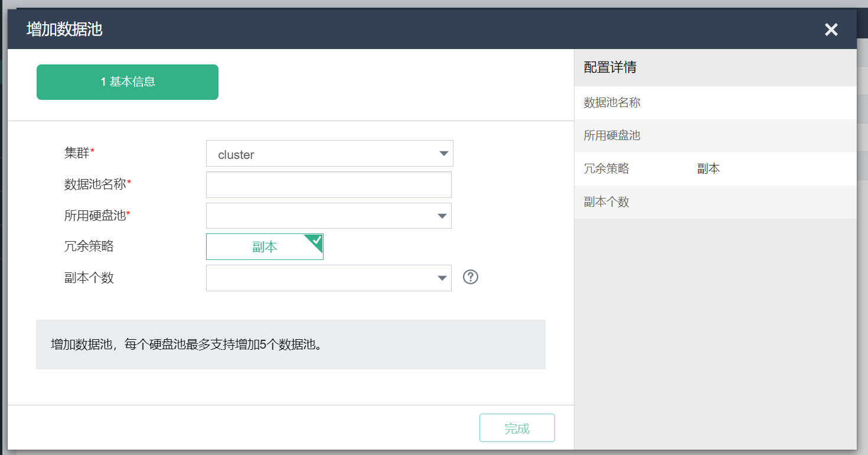Click the help question mark icon

point(471,277)
